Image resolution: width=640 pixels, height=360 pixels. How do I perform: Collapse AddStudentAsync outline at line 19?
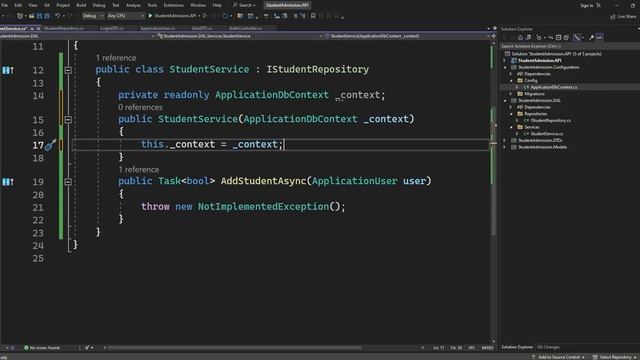click(68, 182)
